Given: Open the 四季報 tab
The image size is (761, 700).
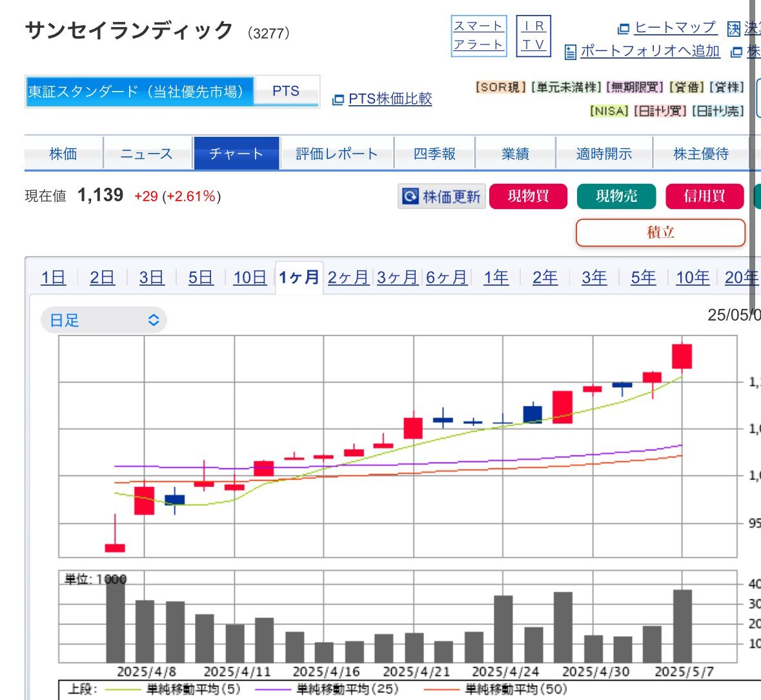Looking at the screenshot, I should tap(434, 154).
